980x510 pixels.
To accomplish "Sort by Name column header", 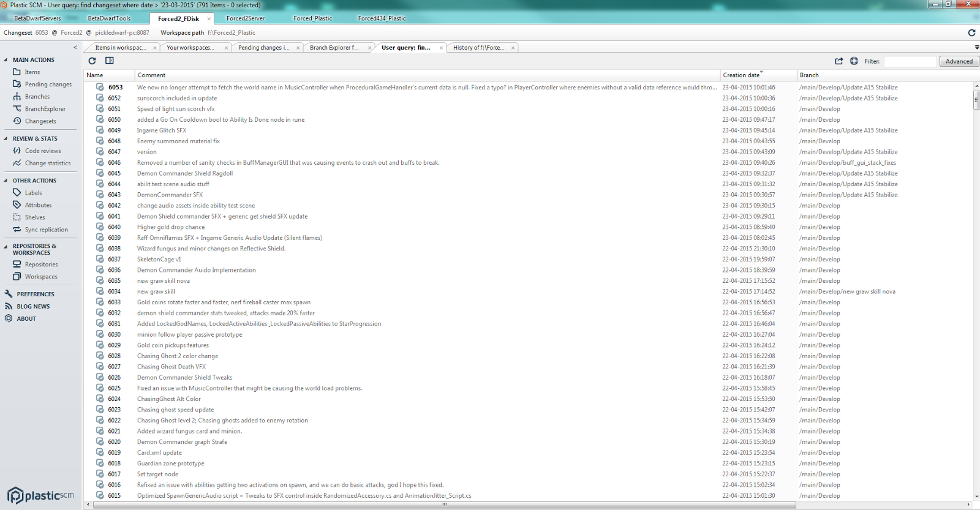I will click(109, 75).
